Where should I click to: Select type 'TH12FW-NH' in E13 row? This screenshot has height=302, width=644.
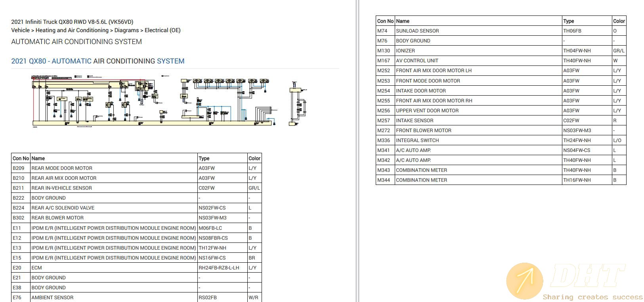[x=222, y=248]
